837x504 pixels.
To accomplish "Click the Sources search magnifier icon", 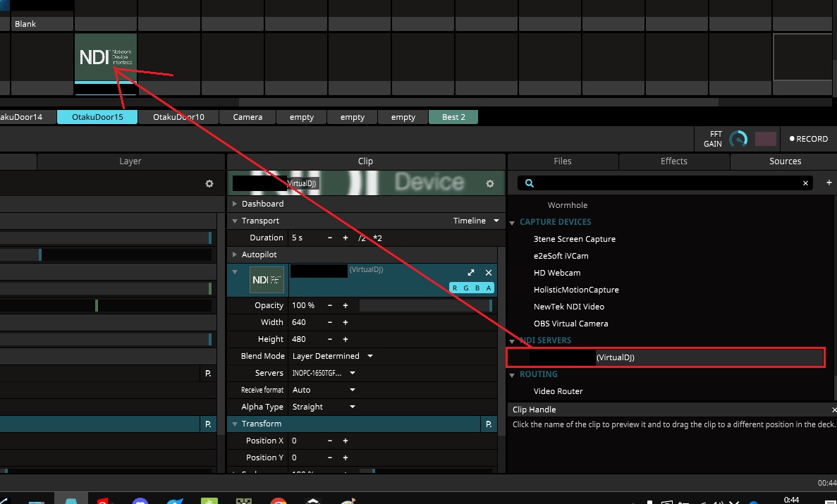I will coord(529,183).
